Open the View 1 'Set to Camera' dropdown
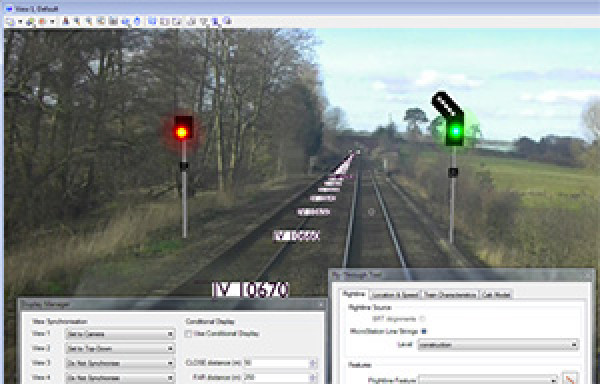 coord(120,334)
